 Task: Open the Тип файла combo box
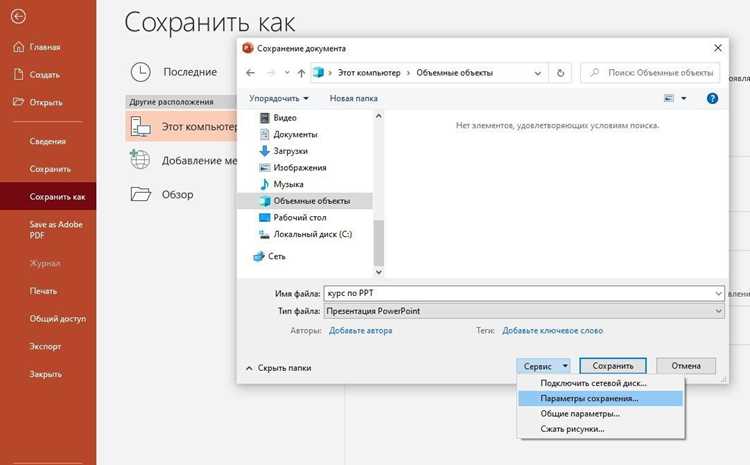coord(524,311)
